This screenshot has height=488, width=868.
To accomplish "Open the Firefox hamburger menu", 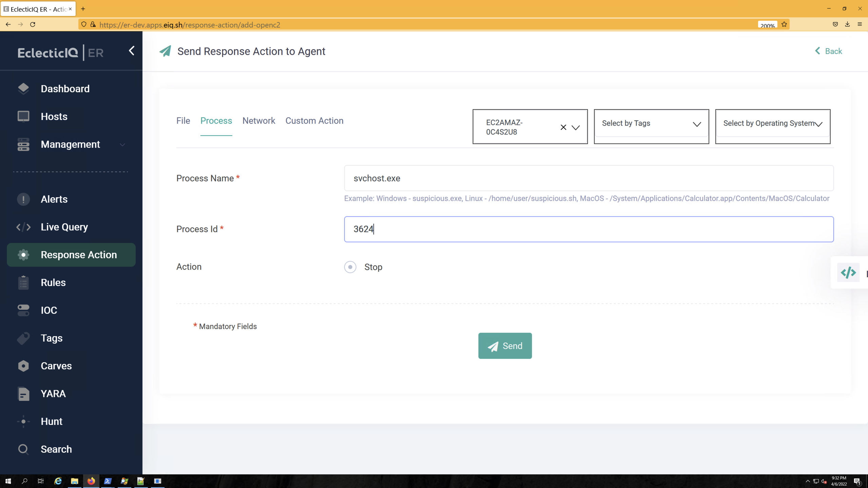I will click(860, 24).
